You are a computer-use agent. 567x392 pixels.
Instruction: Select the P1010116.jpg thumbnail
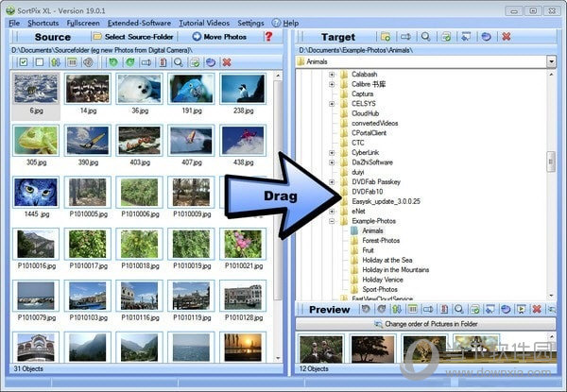tap(140, 296)
